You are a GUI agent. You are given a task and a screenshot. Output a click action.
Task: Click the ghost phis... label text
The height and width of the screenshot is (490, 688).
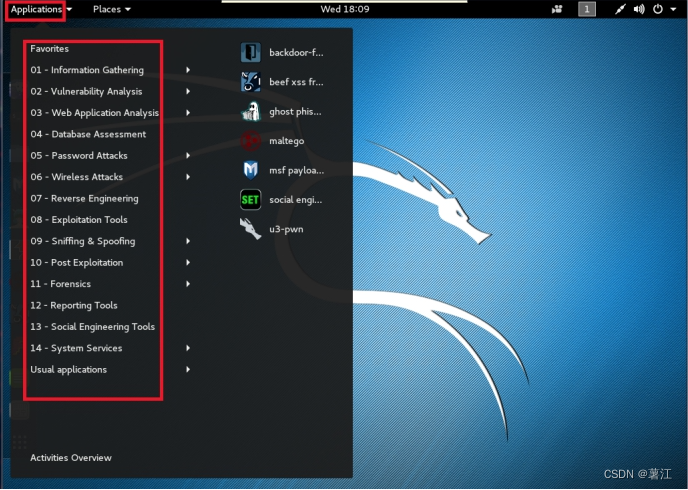click(x=295, y=112)
